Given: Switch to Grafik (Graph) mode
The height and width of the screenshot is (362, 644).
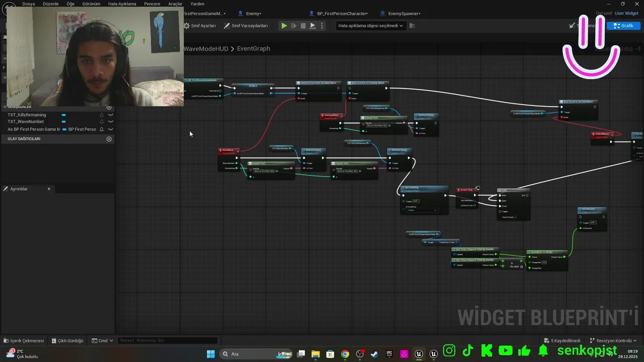Looking at the screenshot, I should (x=623, y=26).
